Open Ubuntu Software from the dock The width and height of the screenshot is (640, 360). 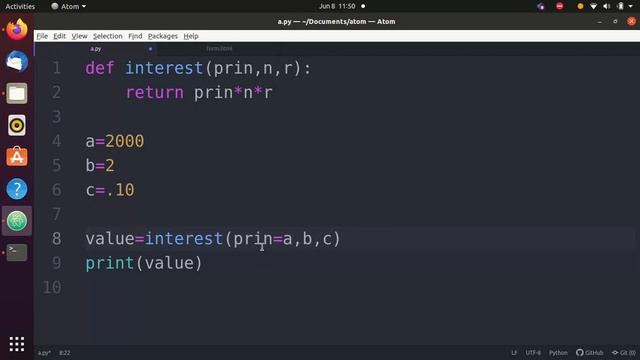[x=17, y=157]
